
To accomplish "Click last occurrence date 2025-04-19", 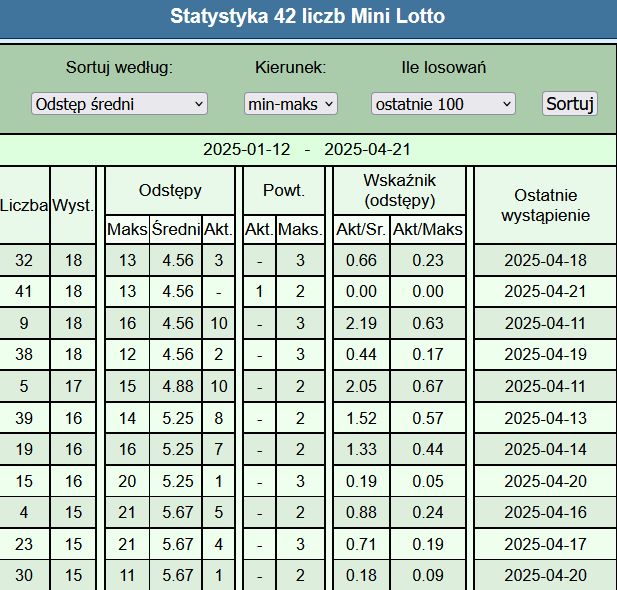I will 545,355.
